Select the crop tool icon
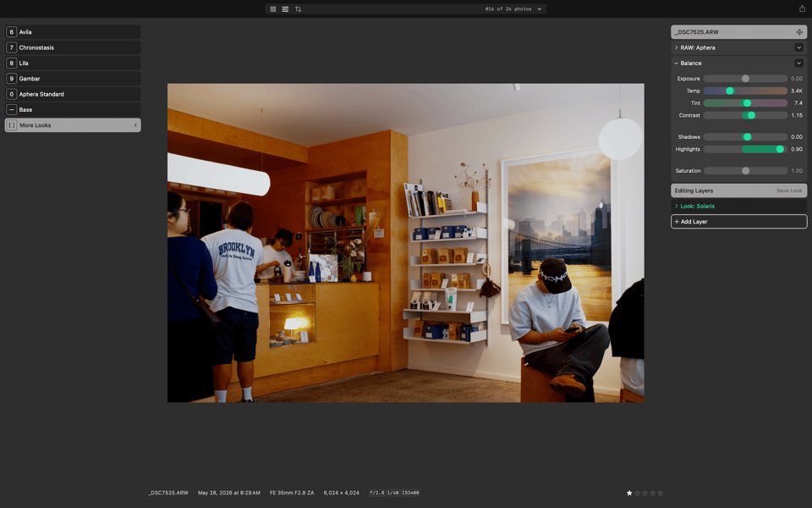Viewport: 812px width, 508px height. (299, 8)
